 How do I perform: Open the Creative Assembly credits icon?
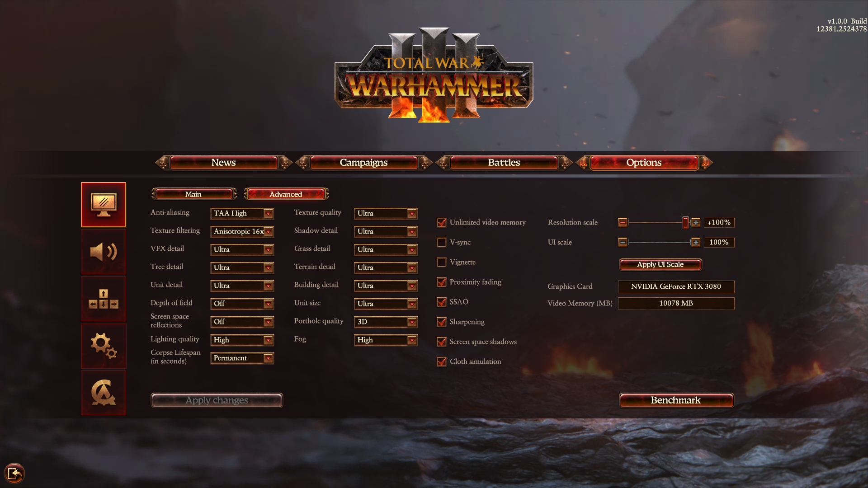pyautogui.click(x=104, y=393)
